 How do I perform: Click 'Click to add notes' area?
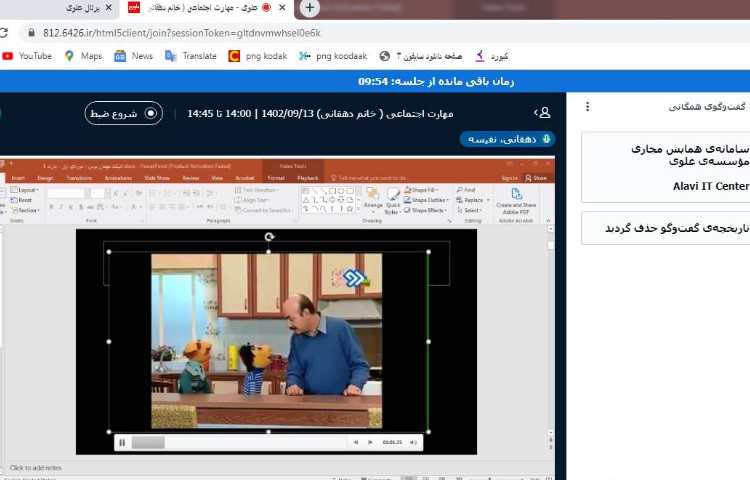coord(36,468)
